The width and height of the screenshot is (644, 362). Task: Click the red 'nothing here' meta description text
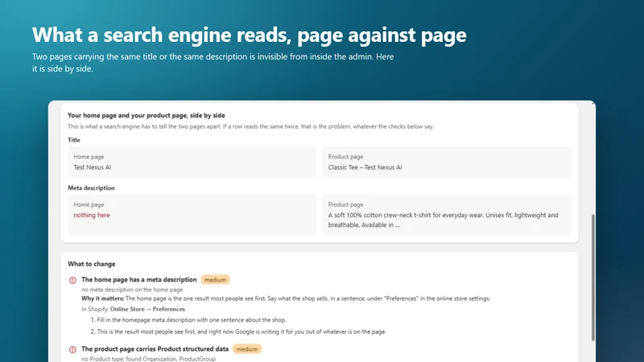92,215
